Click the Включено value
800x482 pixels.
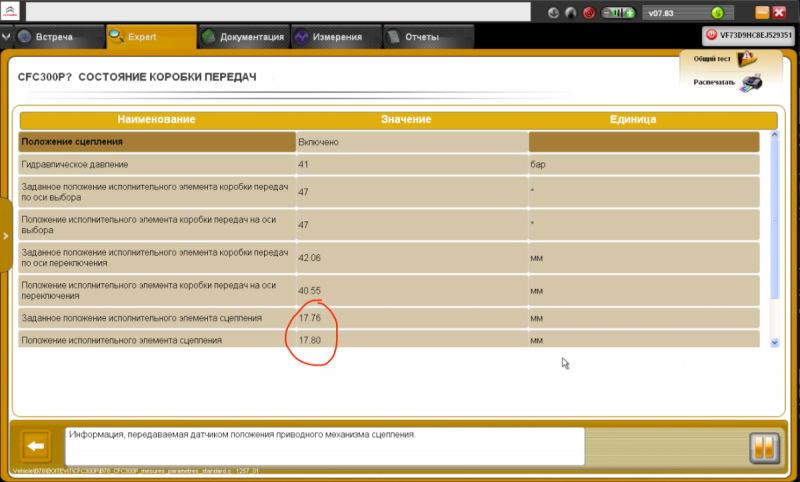tap(318, 142)
